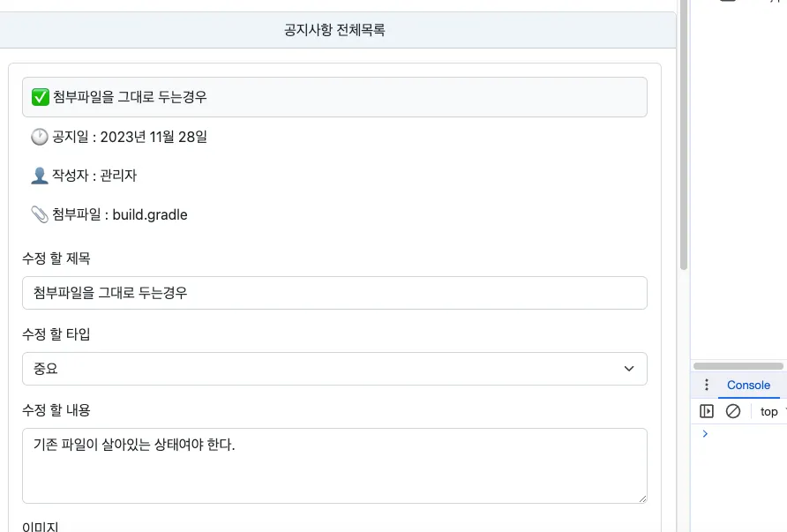Screen dimensions: 787x532
Task: Open DevTools drawer three-dot menu
Action: [x=706, y=386]
